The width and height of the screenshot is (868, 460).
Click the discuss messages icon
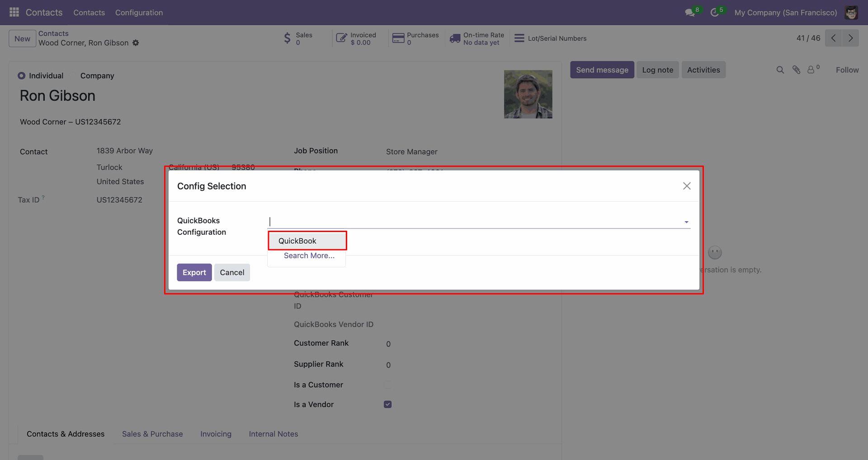tap(690, 13)
